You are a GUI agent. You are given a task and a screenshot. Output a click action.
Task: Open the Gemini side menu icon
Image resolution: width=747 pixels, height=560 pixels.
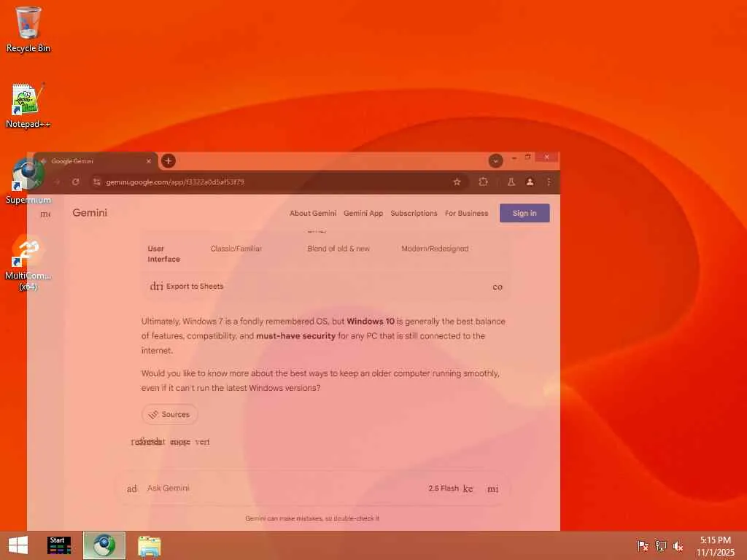[45, 214]
